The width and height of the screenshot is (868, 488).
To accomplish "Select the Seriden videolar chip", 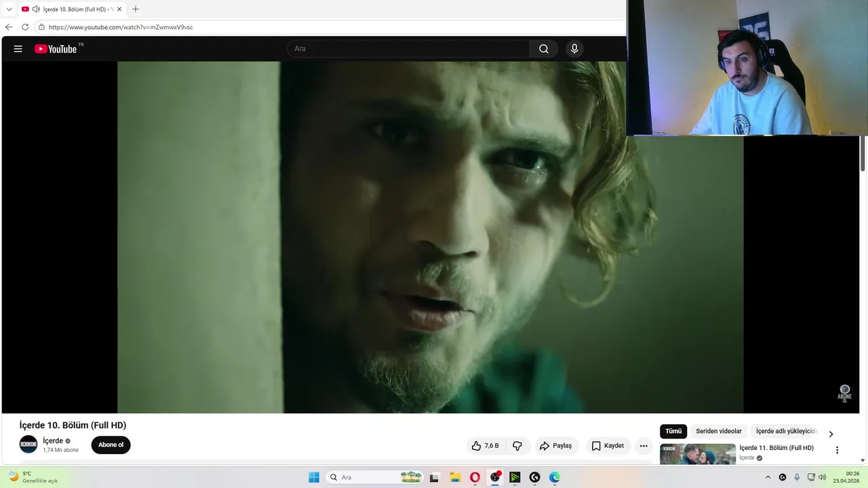I will pyautogui.click(x=719, y=431).
